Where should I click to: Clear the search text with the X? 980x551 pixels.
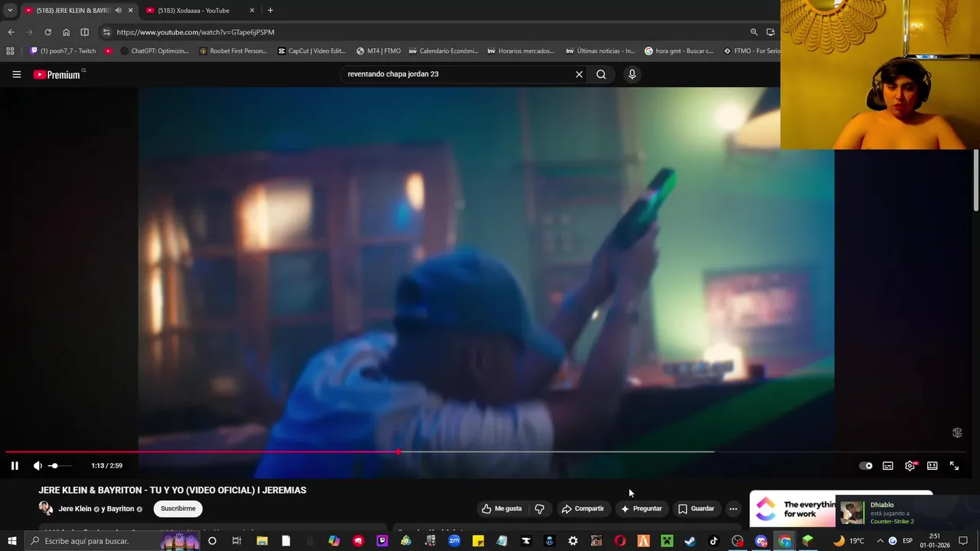click(x=580, y=74)
